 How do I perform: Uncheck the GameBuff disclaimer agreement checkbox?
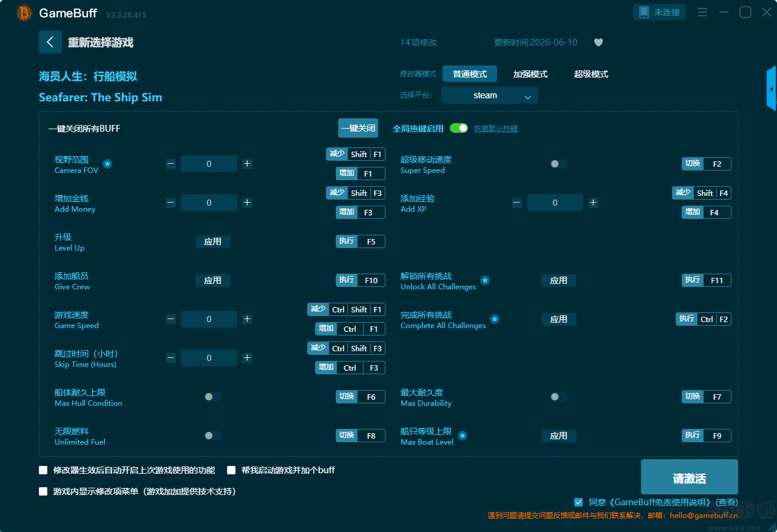tap(579, 502)
